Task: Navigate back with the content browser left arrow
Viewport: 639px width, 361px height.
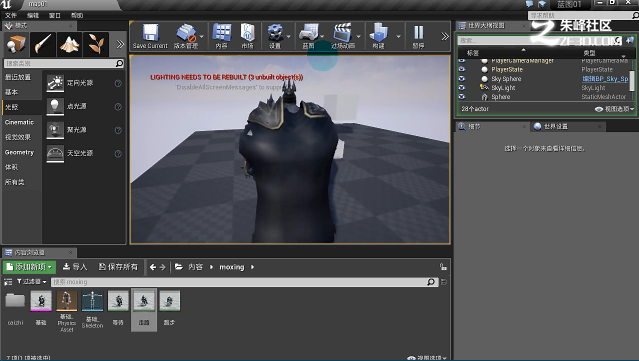Action: [x=153, y=267]
